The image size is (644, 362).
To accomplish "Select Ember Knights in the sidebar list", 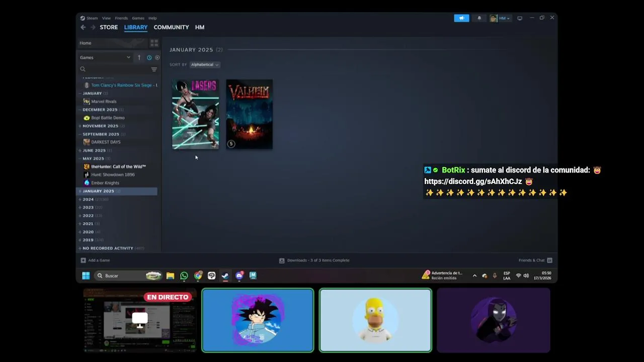I will pyautogui.click(x=105, y=183).
